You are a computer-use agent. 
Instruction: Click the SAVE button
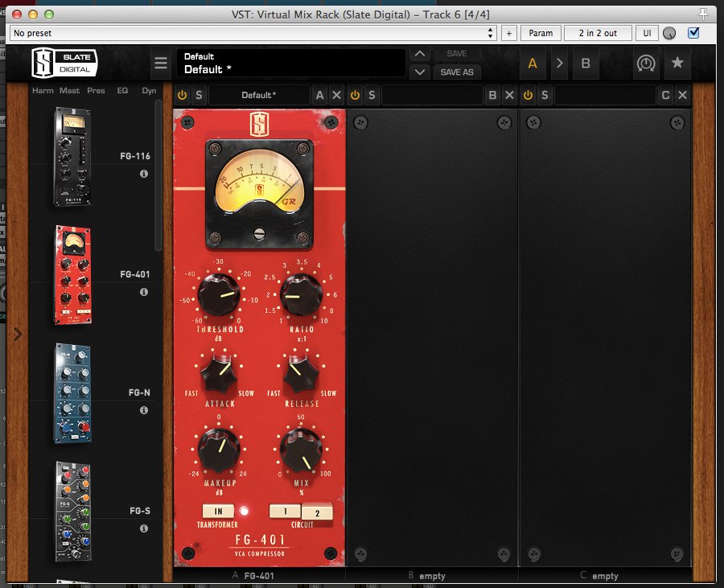(457, 54)
